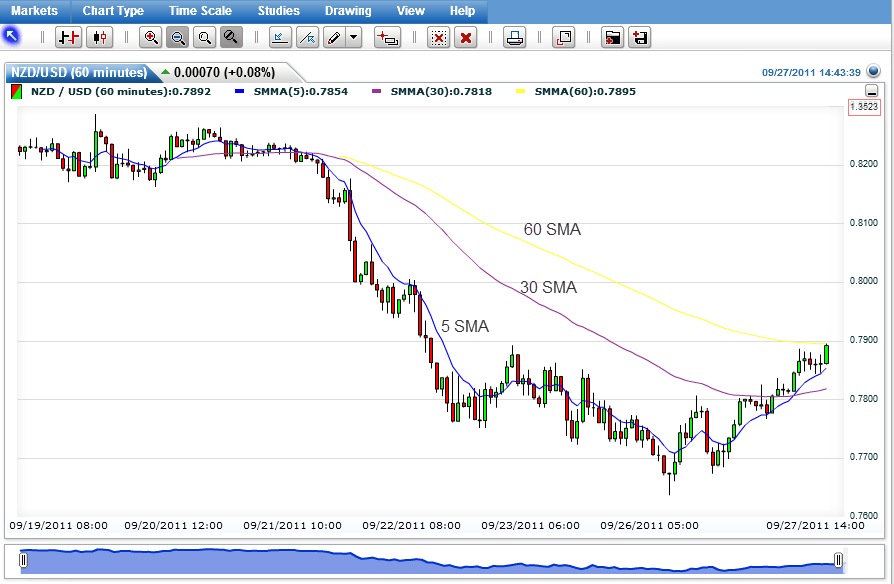
Task: Open the Drawing menu
Action: pos(348,11)
